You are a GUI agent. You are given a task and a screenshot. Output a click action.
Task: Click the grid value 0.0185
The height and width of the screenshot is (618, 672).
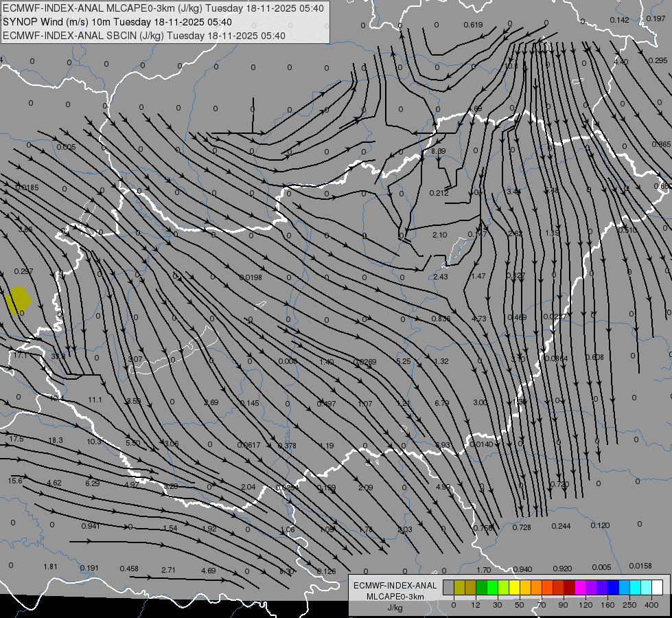(x=27, y=187)
